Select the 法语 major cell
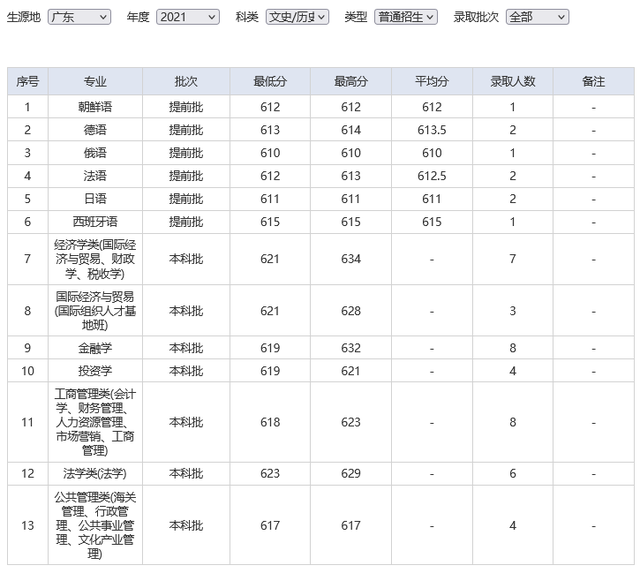 tap(95, 176)
